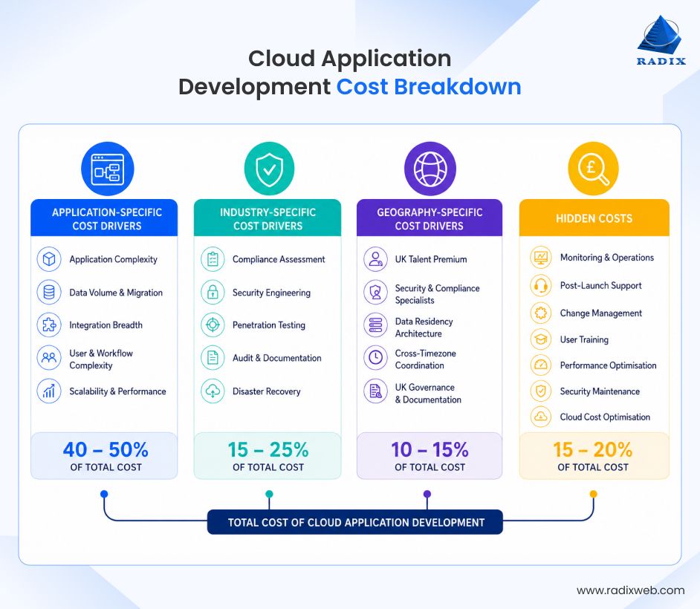This screenshot has width=700, height=609.
Task: Open the www.radixweb.com link
Action: [631, 590]
